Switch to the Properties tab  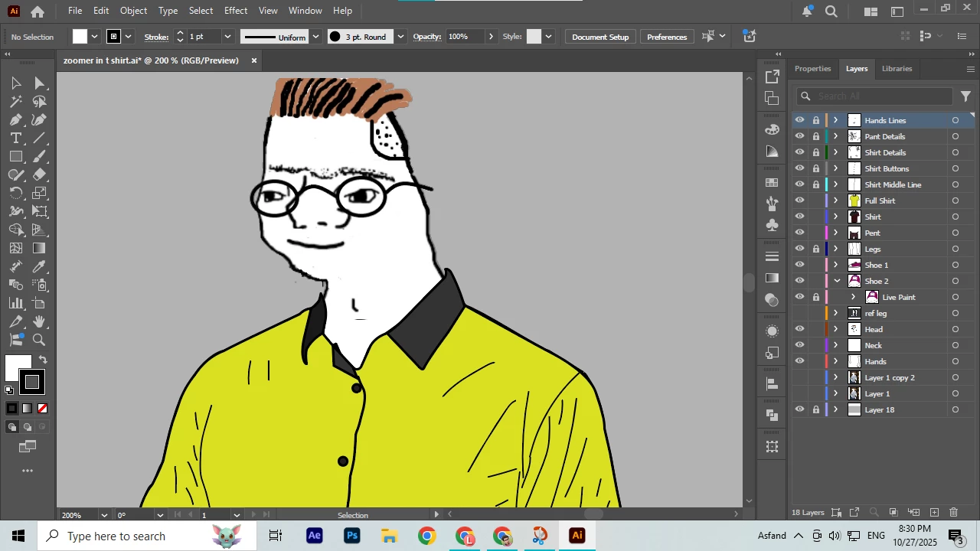click(812, 68)
